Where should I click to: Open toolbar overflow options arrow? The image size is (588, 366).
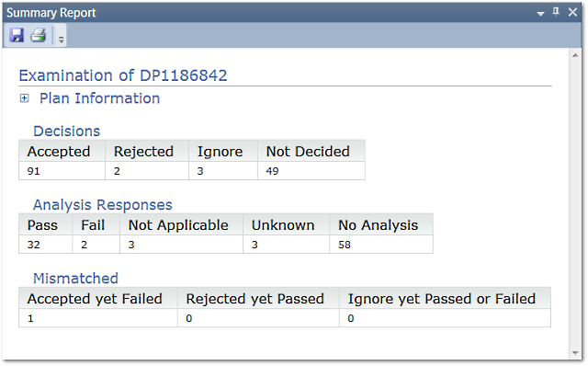coord(62,39)
